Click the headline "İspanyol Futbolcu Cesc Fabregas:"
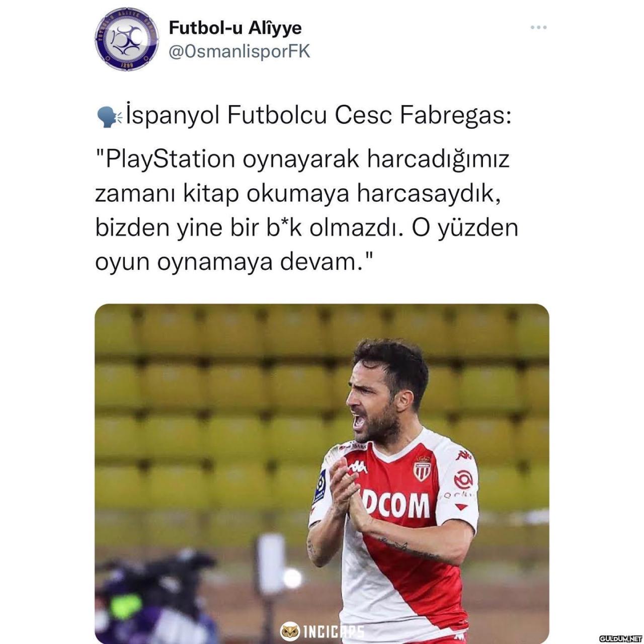The width and height of the screenshot is (644, 644). click(318, 116)
